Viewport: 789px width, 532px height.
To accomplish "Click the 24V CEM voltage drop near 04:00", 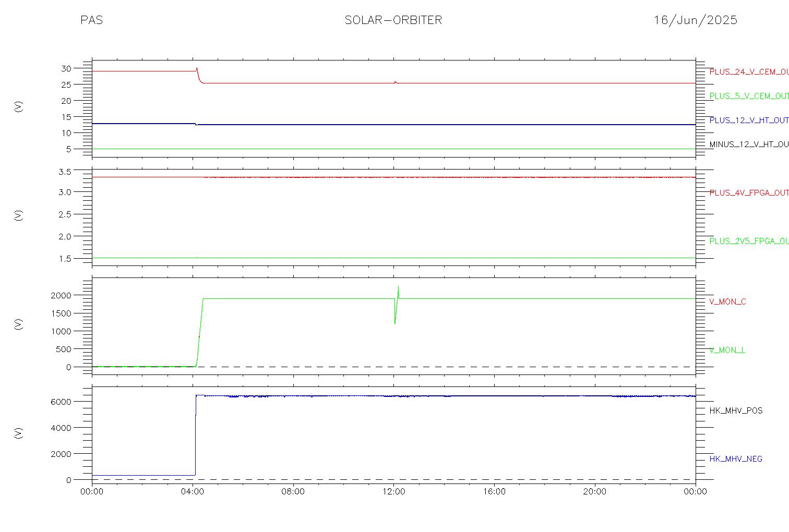I will tap(199, 76).
